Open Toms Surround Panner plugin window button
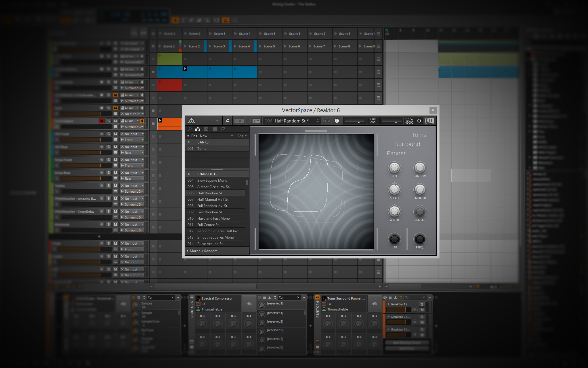Viewport: 588px width, 368px height. coord(375,304)
